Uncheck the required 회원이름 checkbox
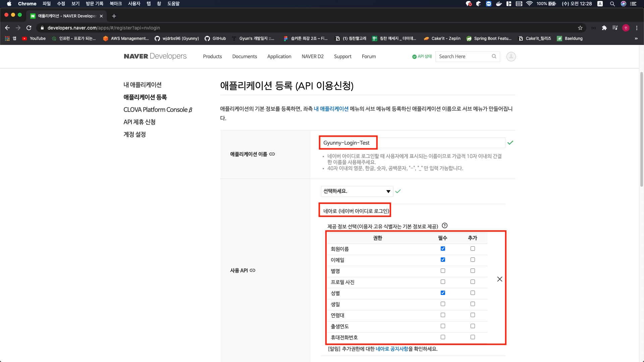 click(x=443, y=249)
